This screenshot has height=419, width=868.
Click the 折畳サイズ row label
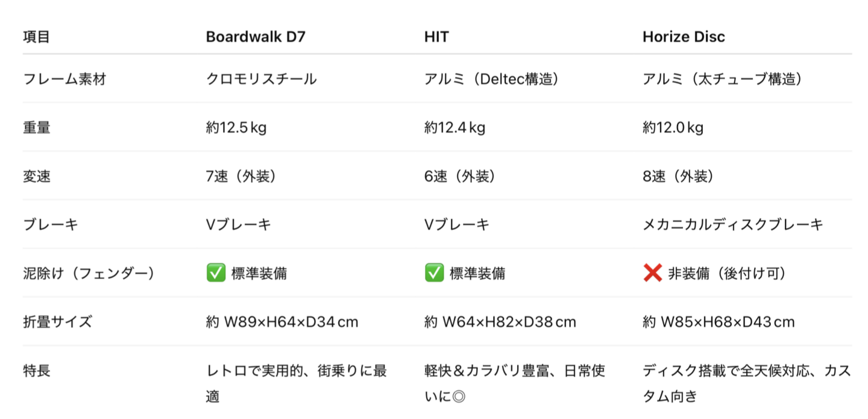pos(57,322)
